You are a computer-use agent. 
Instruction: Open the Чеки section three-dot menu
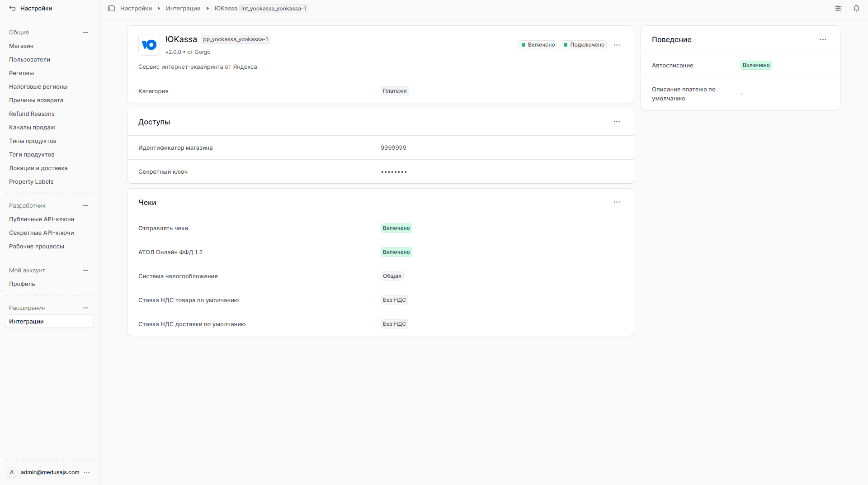[617, 202]
